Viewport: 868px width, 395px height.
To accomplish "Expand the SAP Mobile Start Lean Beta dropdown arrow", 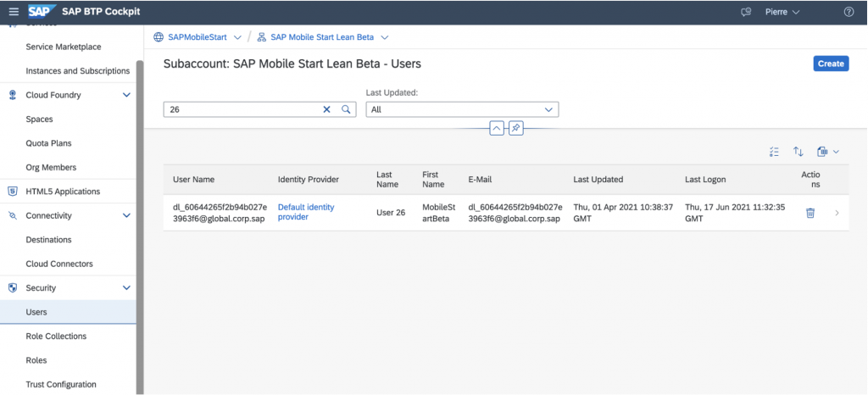I will [x=385, y=37].
